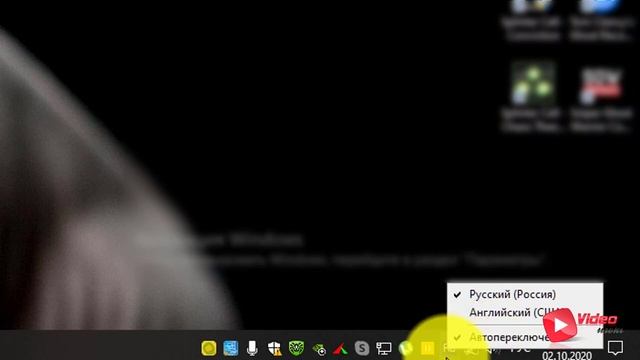Click the 02.10.2020 date in taskbar
This screenshot has height=360, width=640.
tap(567, 355)
